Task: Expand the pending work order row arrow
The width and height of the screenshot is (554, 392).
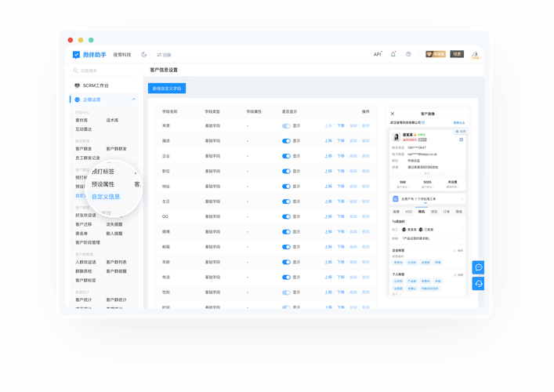Action: tap(462, 199)
